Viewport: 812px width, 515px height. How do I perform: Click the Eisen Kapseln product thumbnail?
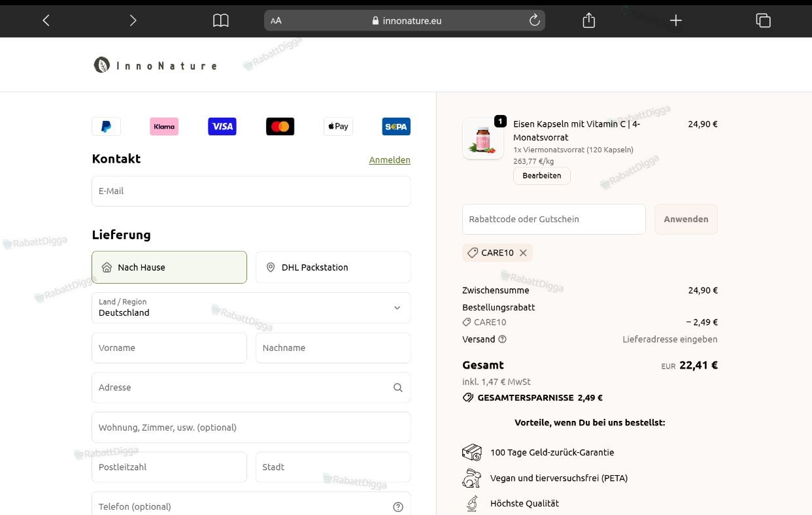[x=483, y=139]
